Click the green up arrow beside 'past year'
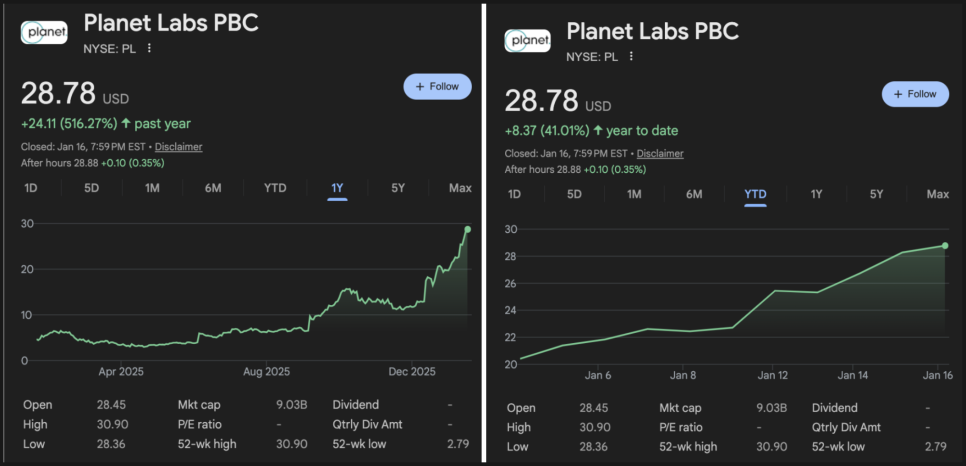The width and height of the screenshot is (966, 466). pos(126,124)
